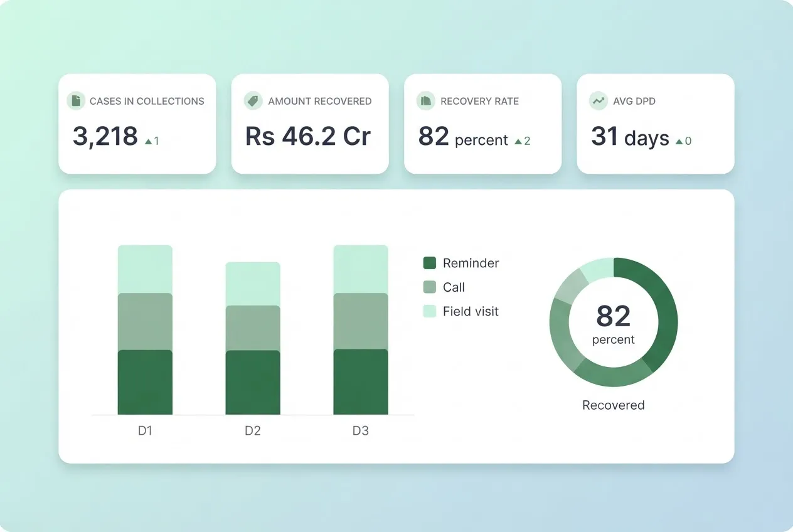Click the Rs 46.2 Cr value
The height and width of the screenshot is (532, 793).
point(308,136)
